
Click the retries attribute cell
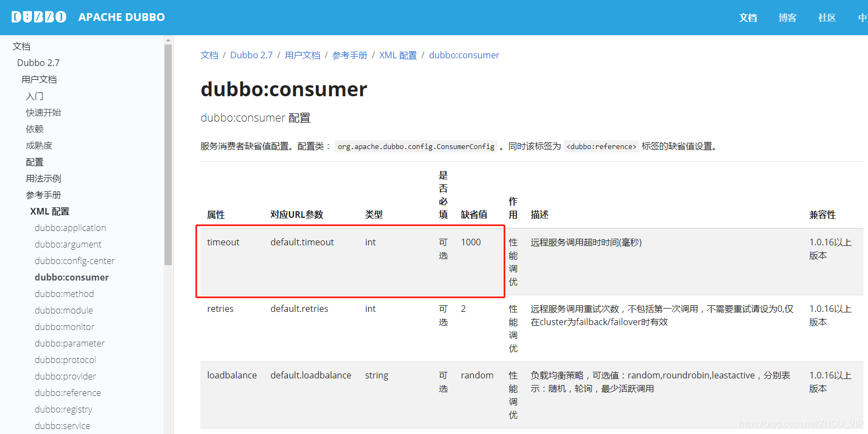[x=220, y=309]
